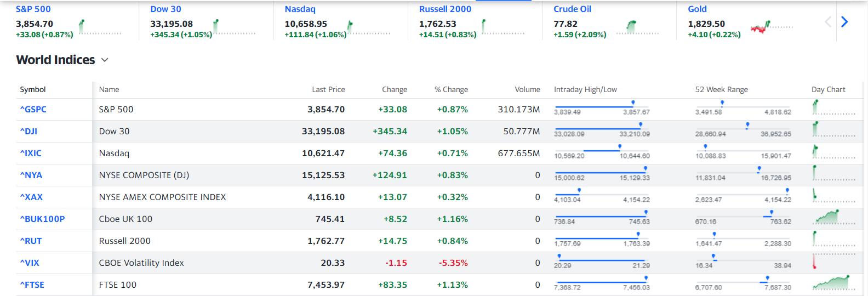
Task: Open the Cboe UK 100 day chart
Action: click(x=833, y=218)
